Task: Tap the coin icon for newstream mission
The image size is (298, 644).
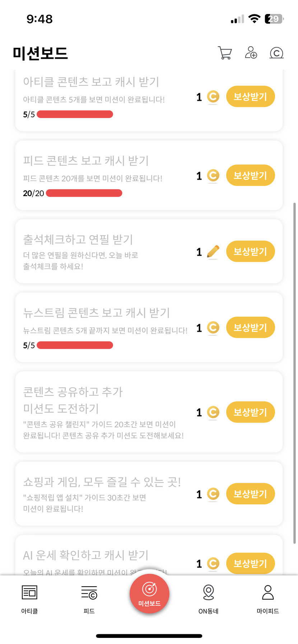Action: (x=213, y=328)
